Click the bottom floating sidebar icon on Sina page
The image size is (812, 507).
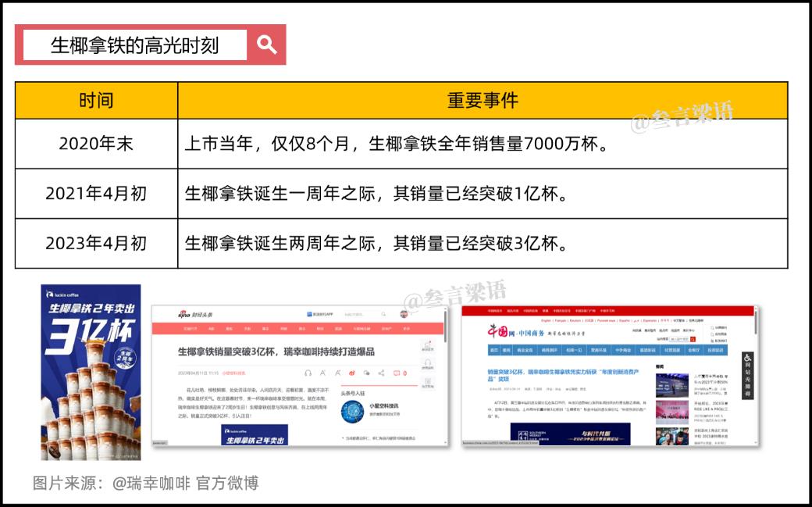[x=428, y=383]
